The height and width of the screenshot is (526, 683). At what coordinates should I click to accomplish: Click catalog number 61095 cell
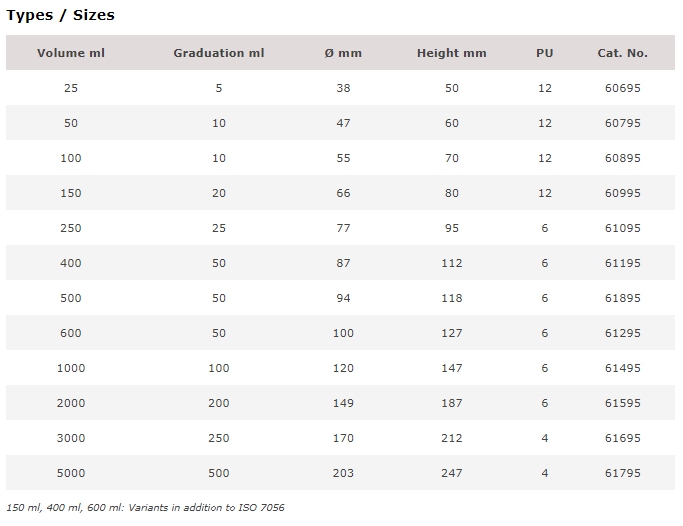(622, 228)
